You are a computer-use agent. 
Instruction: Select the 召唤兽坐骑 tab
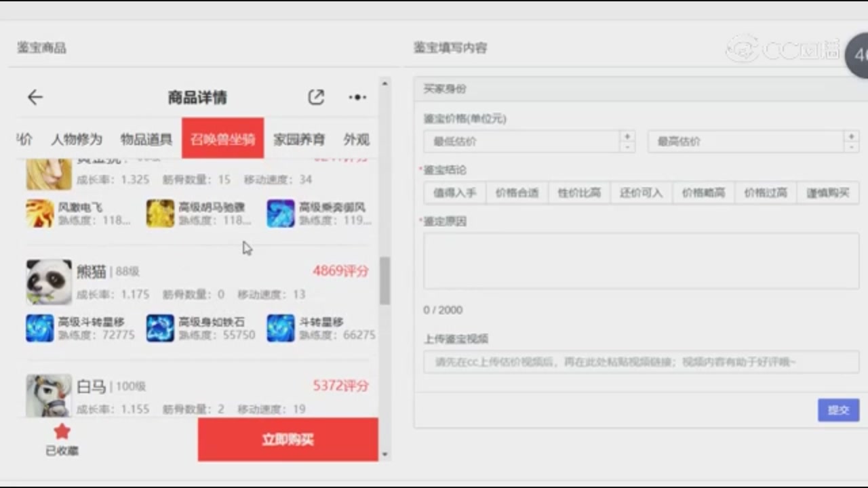point(222,138)
